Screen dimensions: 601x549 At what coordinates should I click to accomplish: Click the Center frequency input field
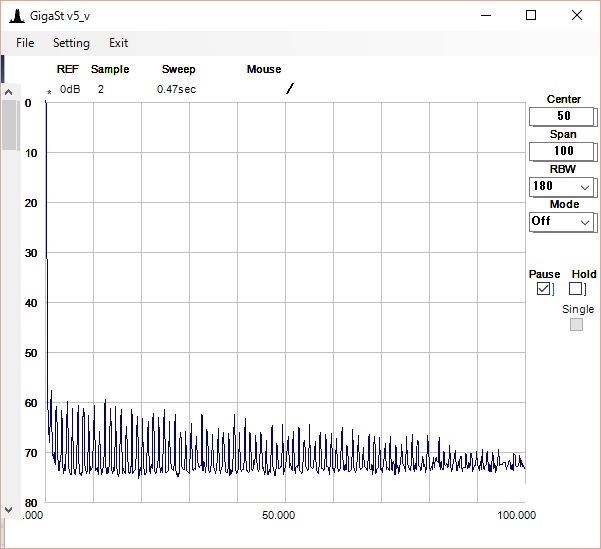pos(562,116)
